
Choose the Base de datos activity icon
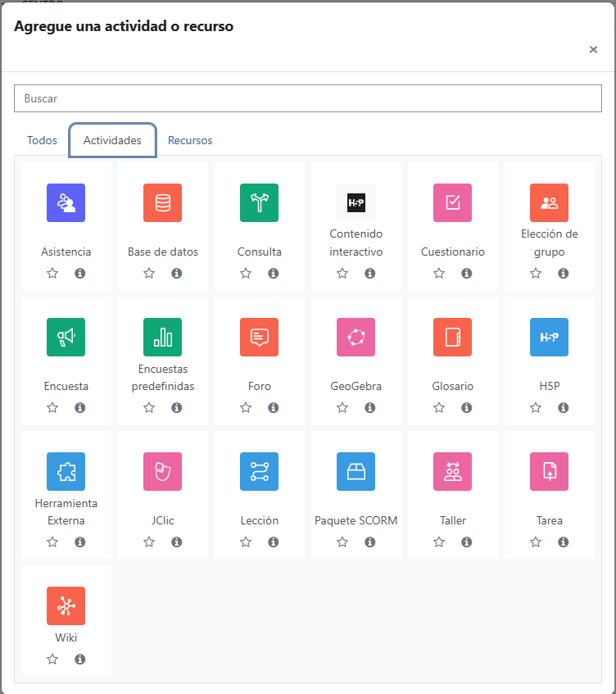(x=162, y=202)
